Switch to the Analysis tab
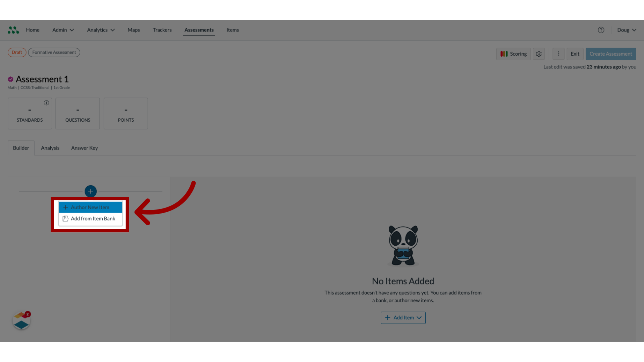644x362 pixels. [50, 147]
